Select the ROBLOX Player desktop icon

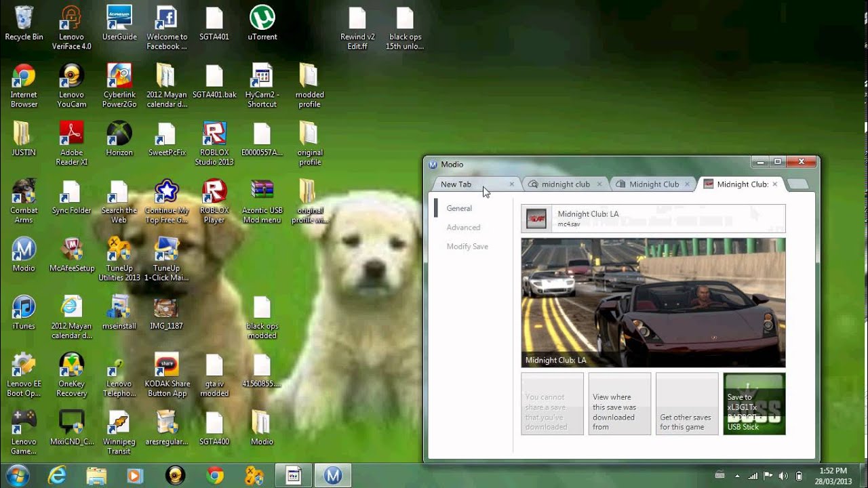(x=214, y=201)
